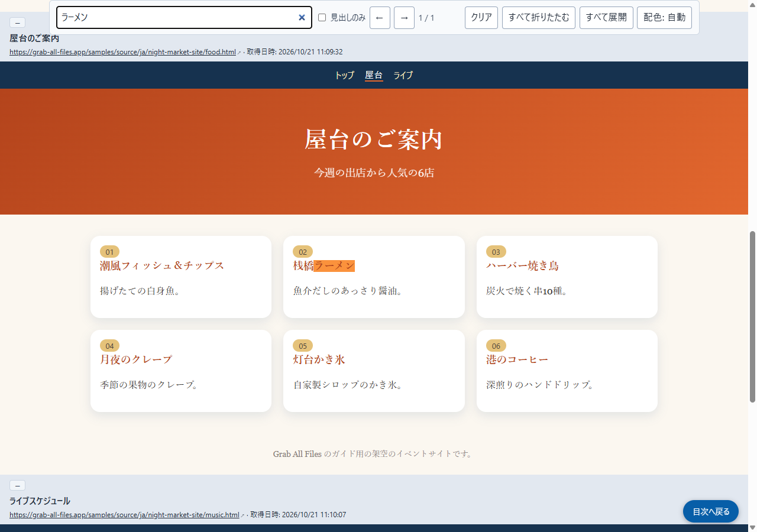Open the food.html source link

[x=122, y=52]
